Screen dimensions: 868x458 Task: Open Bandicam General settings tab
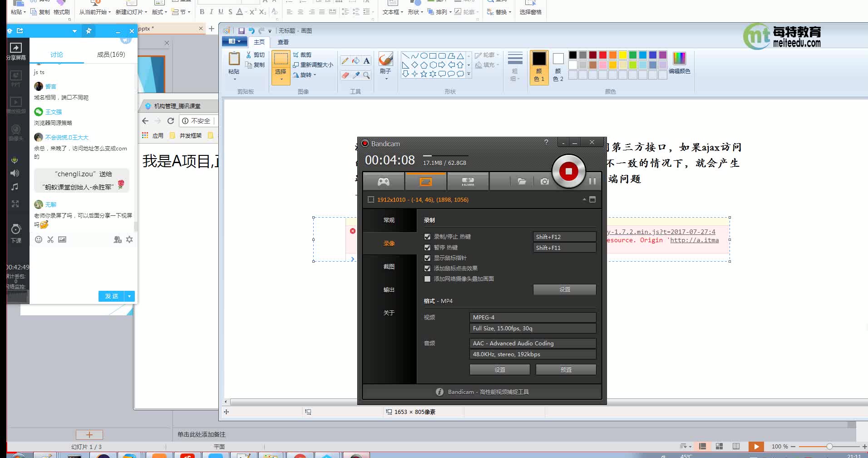[389, 220]
